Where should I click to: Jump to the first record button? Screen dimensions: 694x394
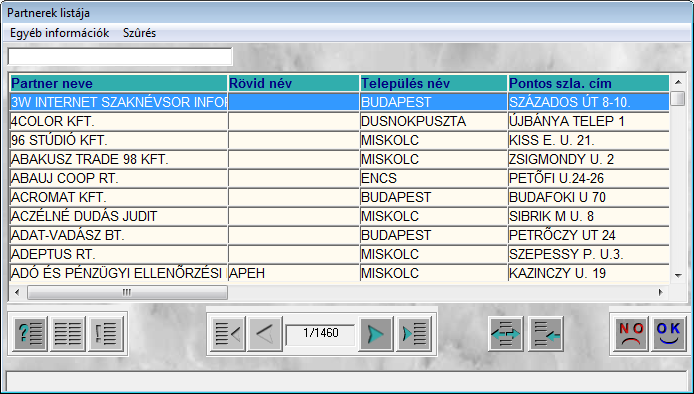pos(228,334)
